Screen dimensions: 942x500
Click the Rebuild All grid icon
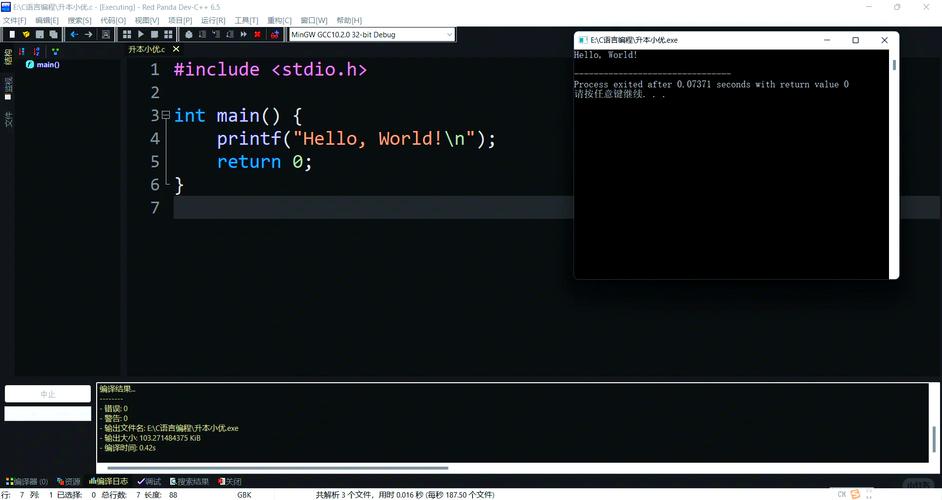[168, 35]
